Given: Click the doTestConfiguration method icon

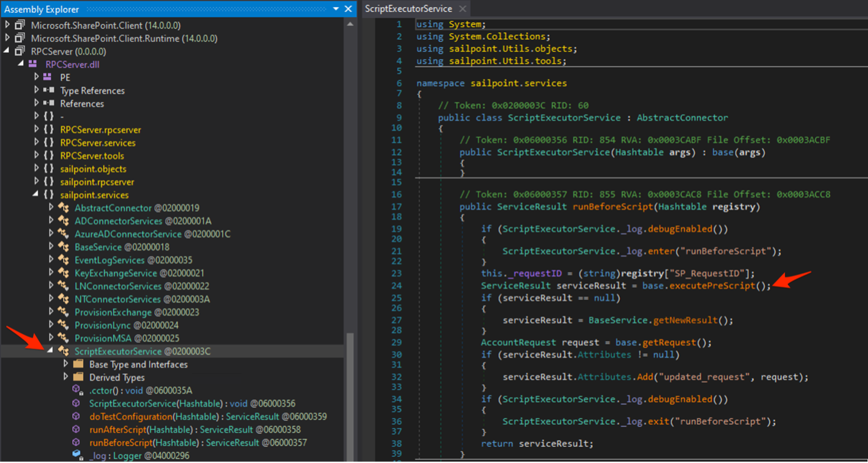Looking at the screenshot, I should (76, 416).
